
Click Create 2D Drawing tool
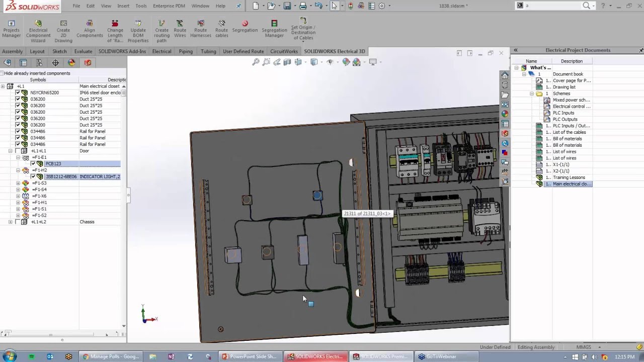point(63,32)
